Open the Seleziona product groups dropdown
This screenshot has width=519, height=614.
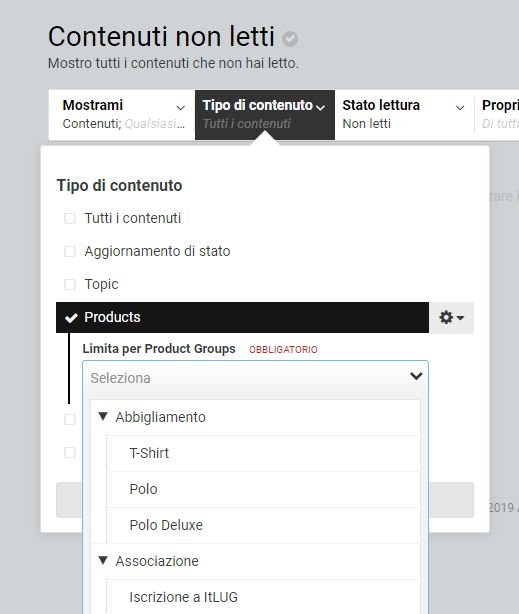pos(255,378)
